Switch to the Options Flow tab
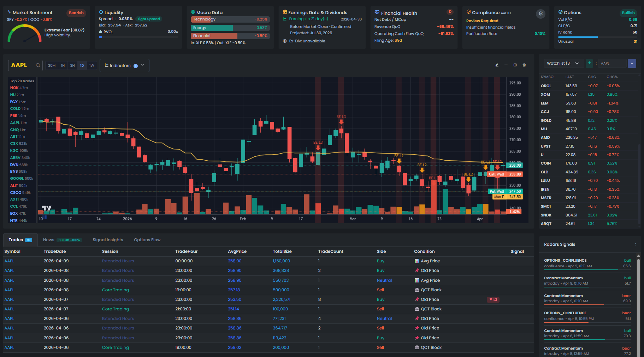Viewport: 644px width, 357px height. click(147, 240)
